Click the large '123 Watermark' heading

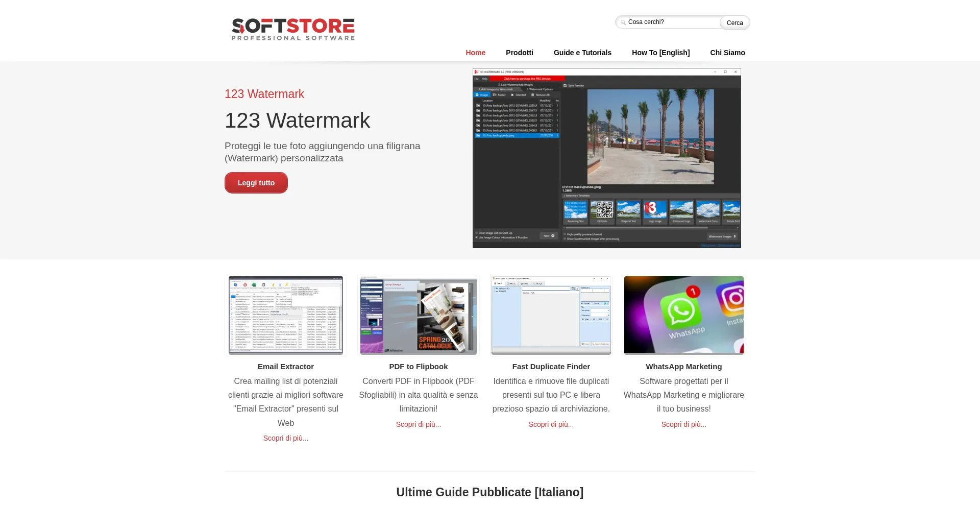(297, 120)
